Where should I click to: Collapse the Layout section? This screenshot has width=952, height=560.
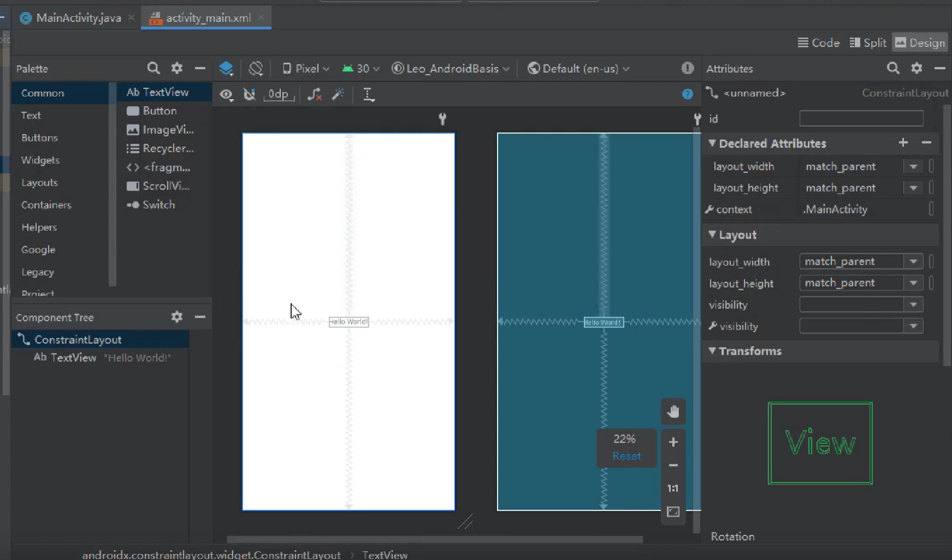click(712, 235)
